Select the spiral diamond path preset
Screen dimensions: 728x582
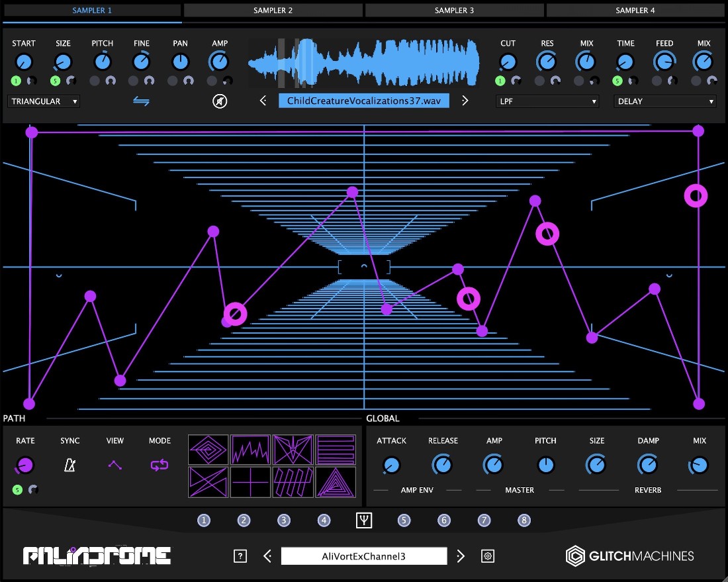(208, 450)
